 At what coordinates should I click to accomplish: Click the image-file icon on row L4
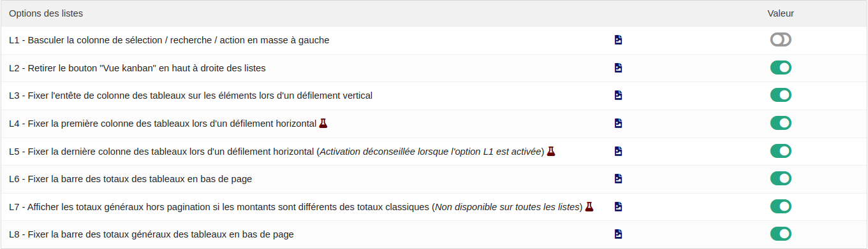click(618, 123)
